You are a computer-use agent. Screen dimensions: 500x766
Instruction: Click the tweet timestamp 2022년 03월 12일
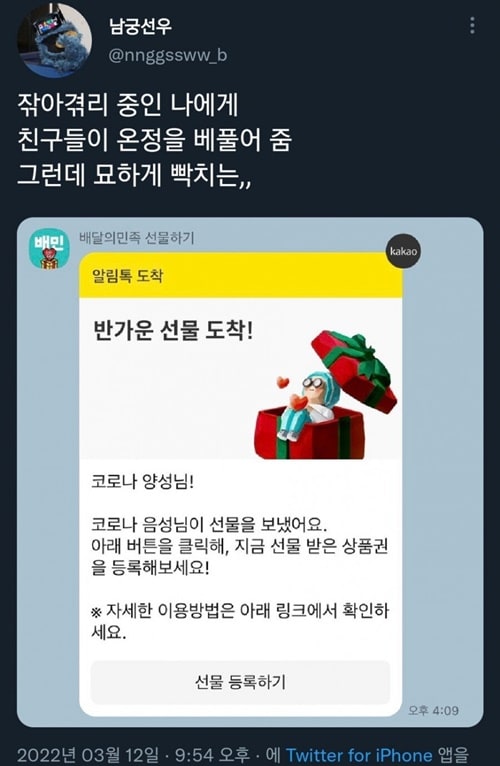[88, 755]
